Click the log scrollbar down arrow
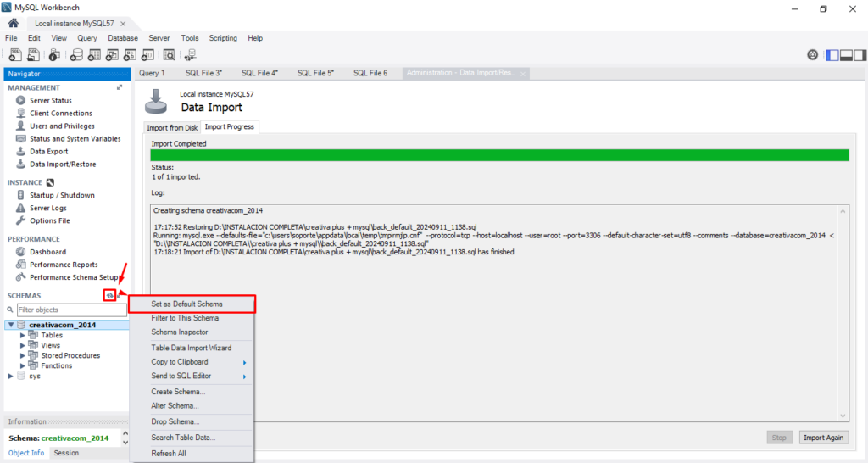This screenshot has height=463, width=868. point(843,416)
